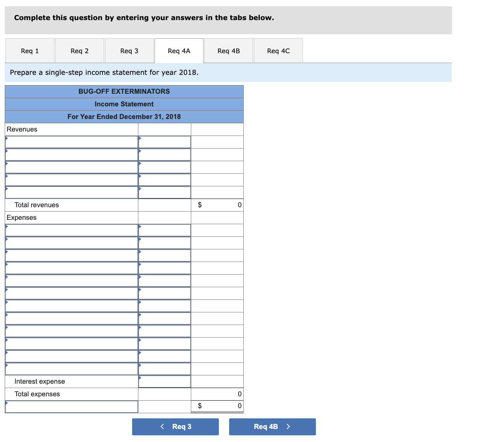504x442 pixels.
Task: Click the Total expenses computed value
Action: (x=217, y=394)
